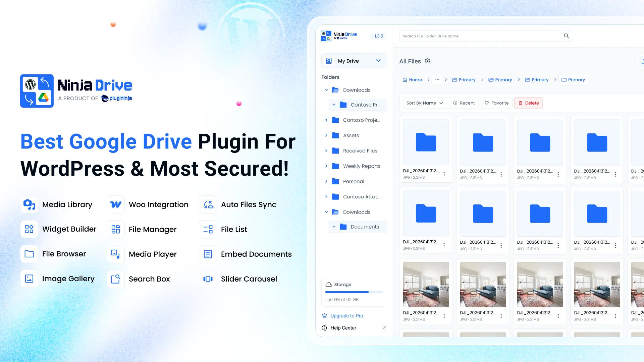Click the Ninja Drive logo in the sidebar header
The height and width of the screenshot is (362, 644).
coord(339,36)
